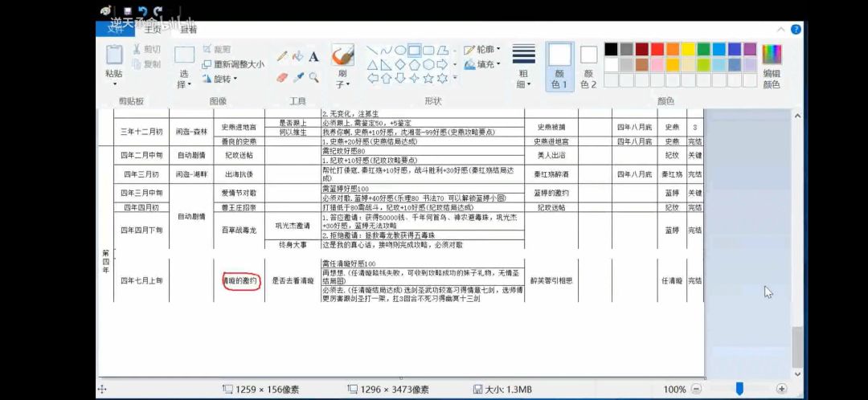Click the Save icon in quick access toolbar

coord(128,11)
